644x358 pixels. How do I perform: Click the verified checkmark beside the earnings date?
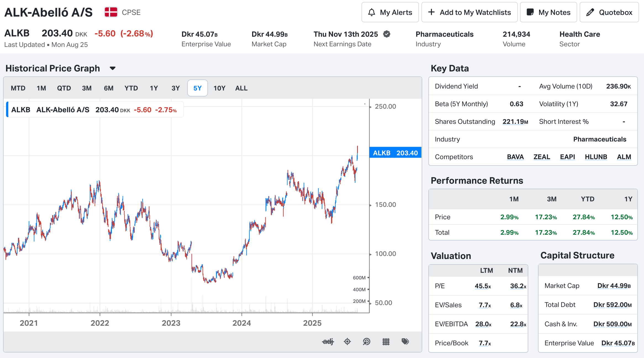387,34
